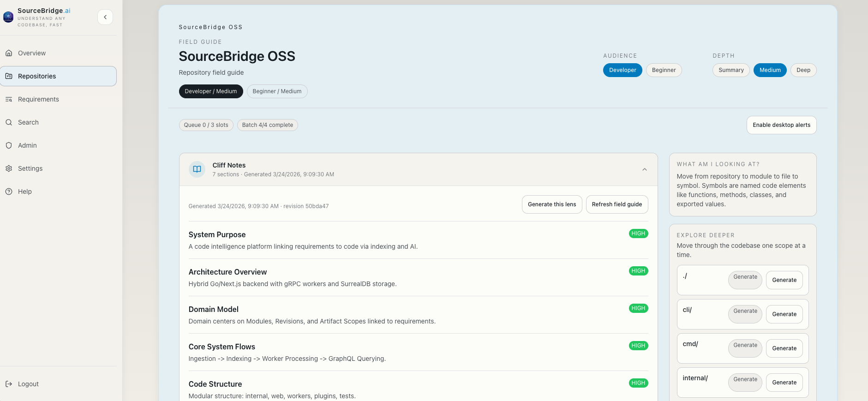The width and height of the screenshot is (868, 401).
Task: Click the revision 50bda47 generated timestamp line
Action: coord(258,206)
